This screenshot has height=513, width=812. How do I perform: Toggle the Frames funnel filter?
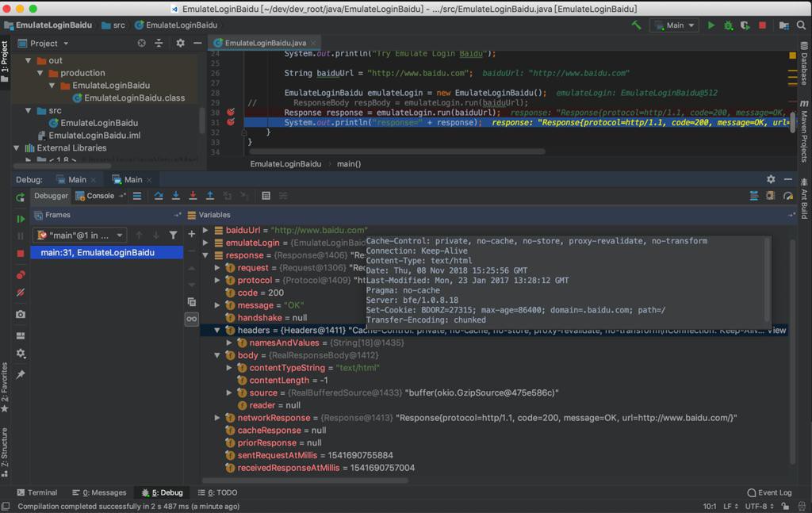click(173, 235)
